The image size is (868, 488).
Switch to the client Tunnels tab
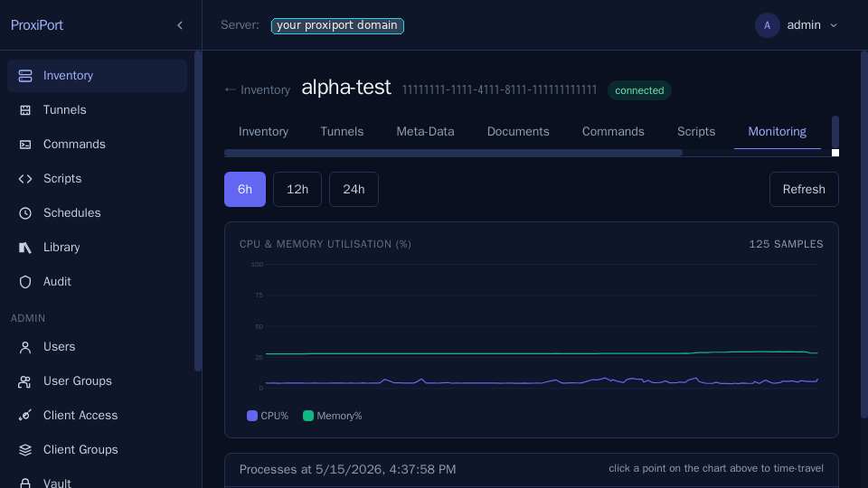click(342, 132)
